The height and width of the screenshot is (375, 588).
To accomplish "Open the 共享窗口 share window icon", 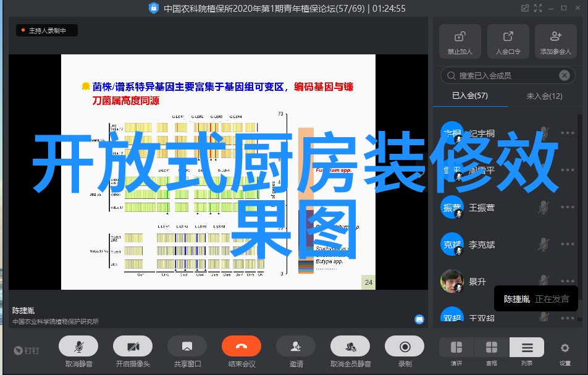I will coord(187,347).
